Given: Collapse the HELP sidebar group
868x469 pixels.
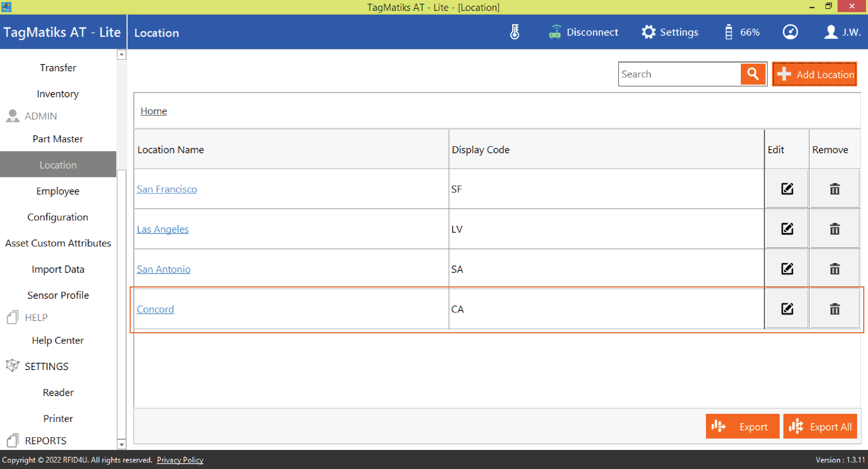Looking at the screenshot, I should click(x=36, y=317).
